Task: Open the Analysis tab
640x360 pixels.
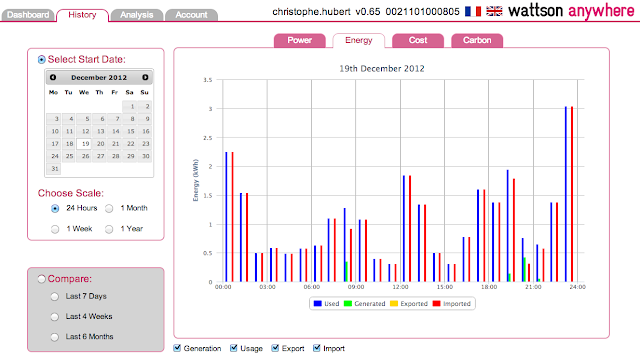Action: 137,15
